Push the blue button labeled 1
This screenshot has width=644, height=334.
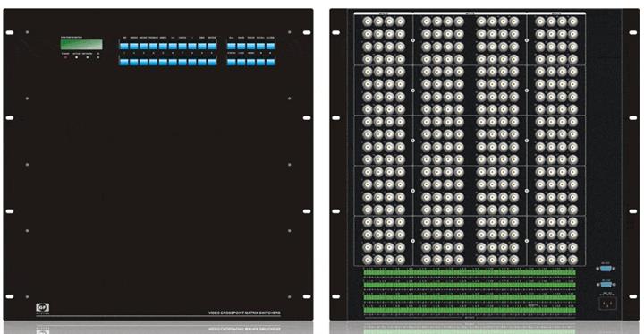pos(124,62)
